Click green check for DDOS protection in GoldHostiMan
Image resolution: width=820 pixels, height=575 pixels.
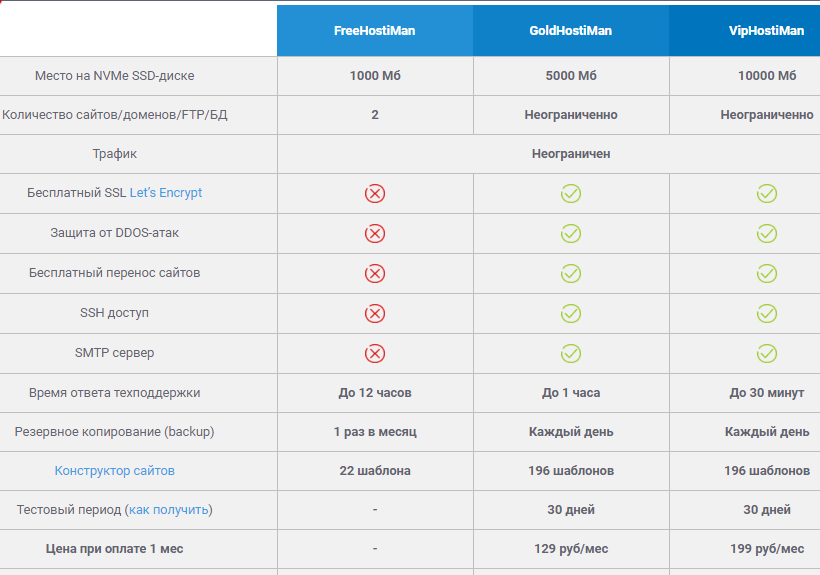pos(571,233)
